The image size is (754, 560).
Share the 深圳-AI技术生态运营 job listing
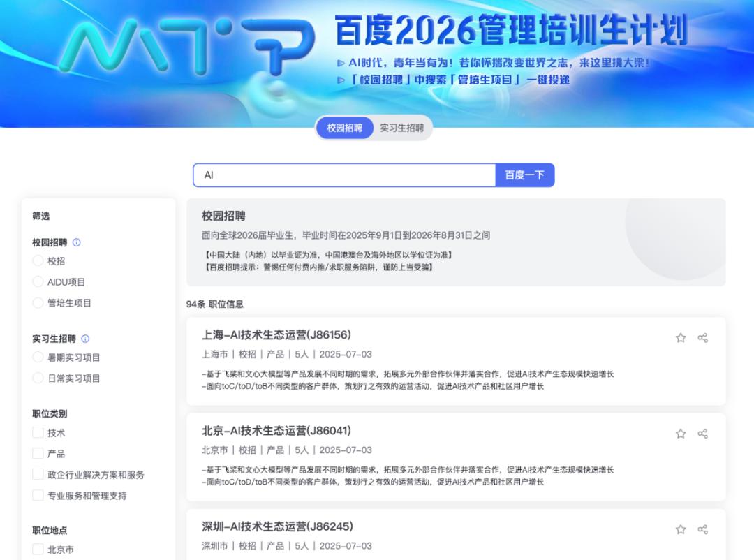pyautogui.click(x=702, y=529)
